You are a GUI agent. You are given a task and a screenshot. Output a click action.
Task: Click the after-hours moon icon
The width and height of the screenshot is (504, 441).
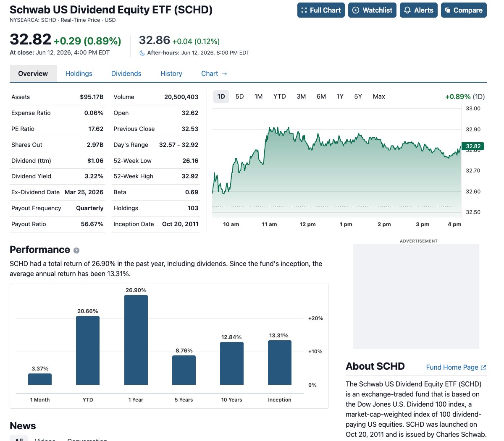(142, 53)
